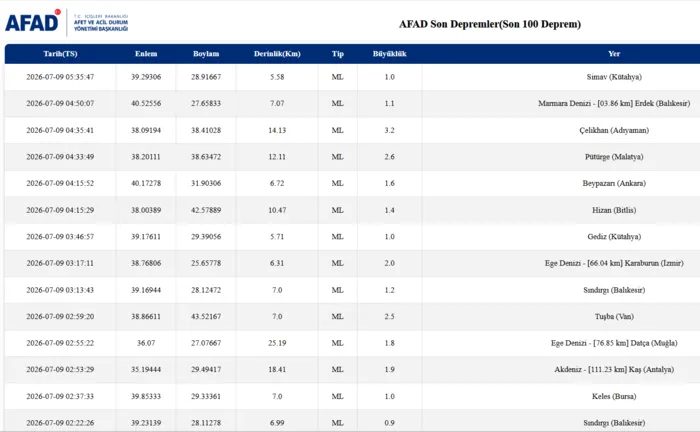Sort by the Boylam column header
This screenshot has width=700, height=432.
tap(206, 54)
